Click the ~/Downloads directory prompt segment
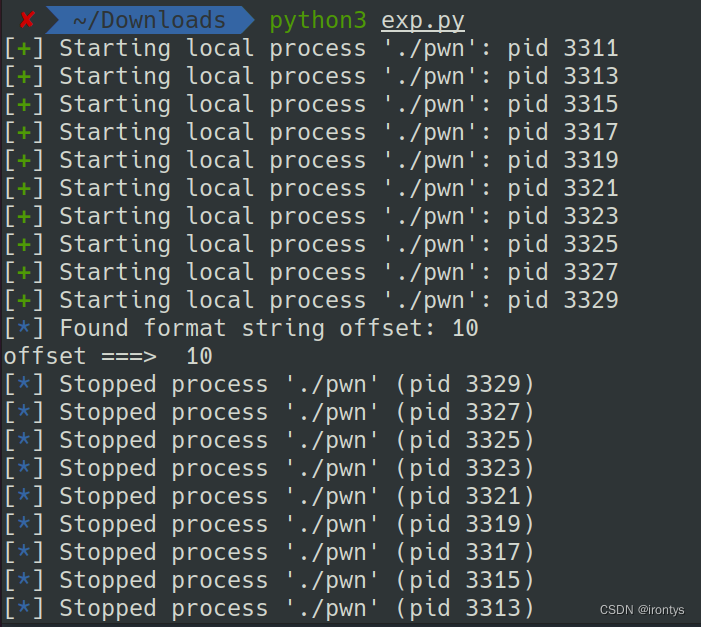The width and height of the screenshot is (701, 627). 148,20
